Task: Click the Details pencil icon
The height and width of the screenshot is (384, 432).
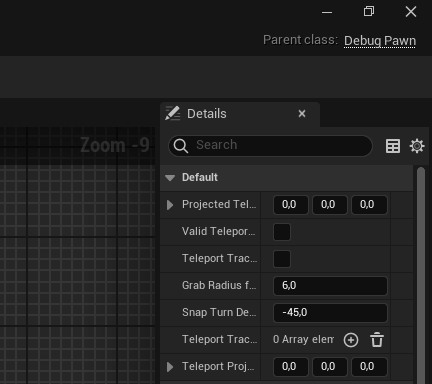Action: pyautogui.click(x=173, y=114)
